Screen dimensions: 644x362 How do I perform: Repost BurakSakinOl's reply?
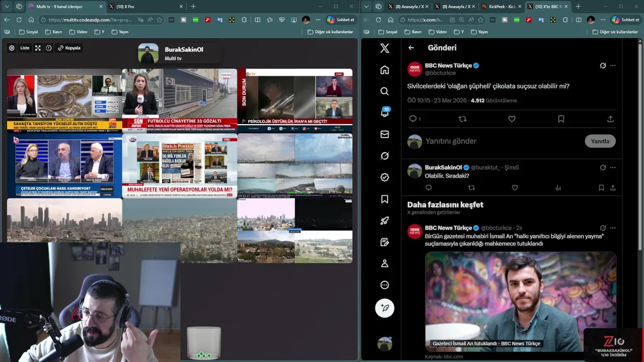pyautogui.click(x=471, y=188)
